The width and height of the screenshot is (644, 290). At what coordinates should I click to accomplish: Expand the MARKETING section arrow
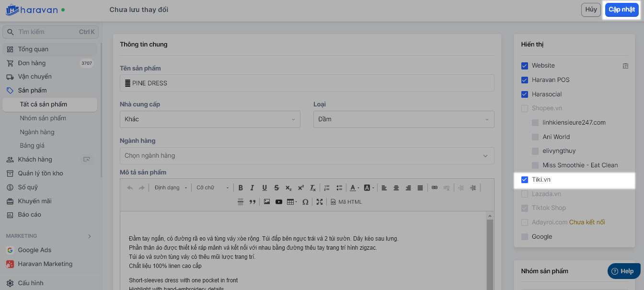(90, 236)
